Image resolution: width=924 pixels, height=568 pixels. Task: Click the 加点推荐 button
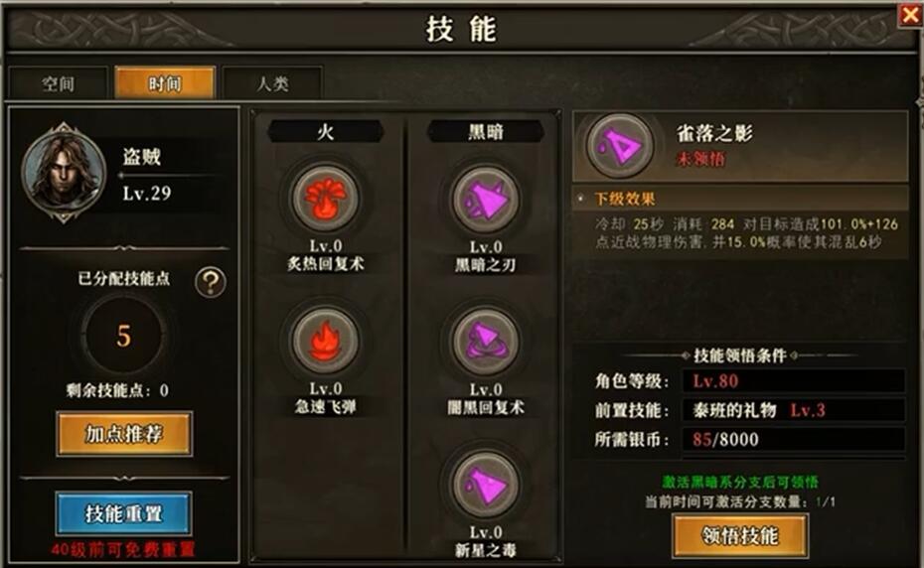coord(124,434)
